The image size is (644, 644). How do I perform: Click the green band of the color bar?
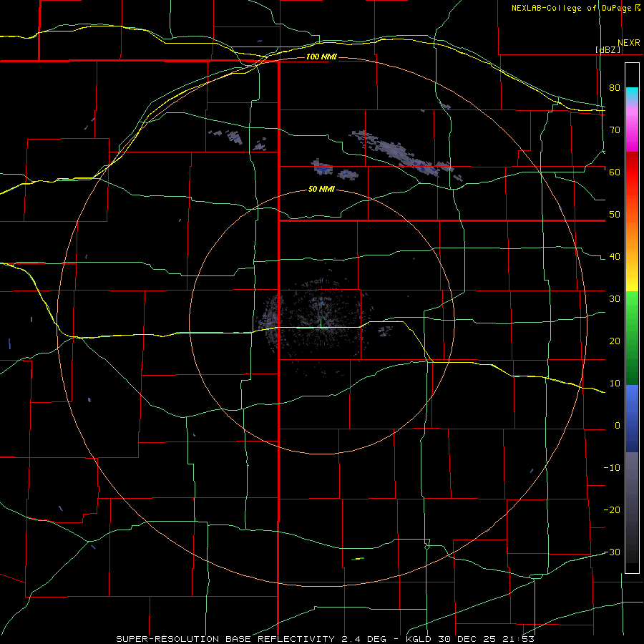(632, 338)
